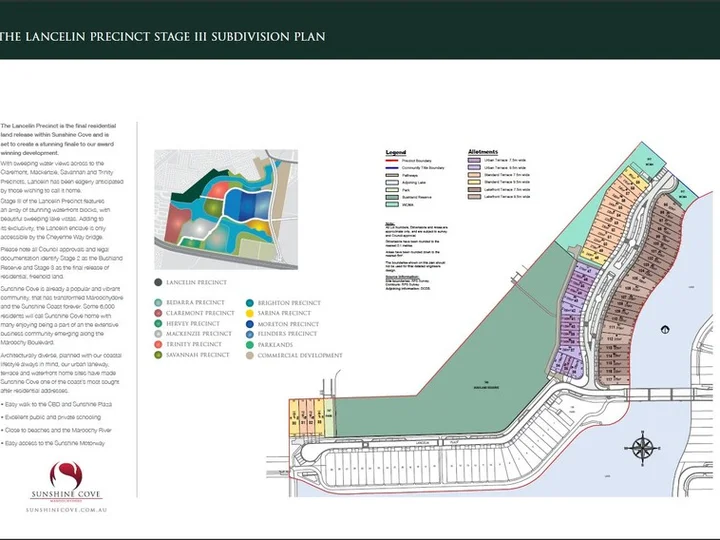Click the red Precinct Boundary legend line

[x=392, y=161]
